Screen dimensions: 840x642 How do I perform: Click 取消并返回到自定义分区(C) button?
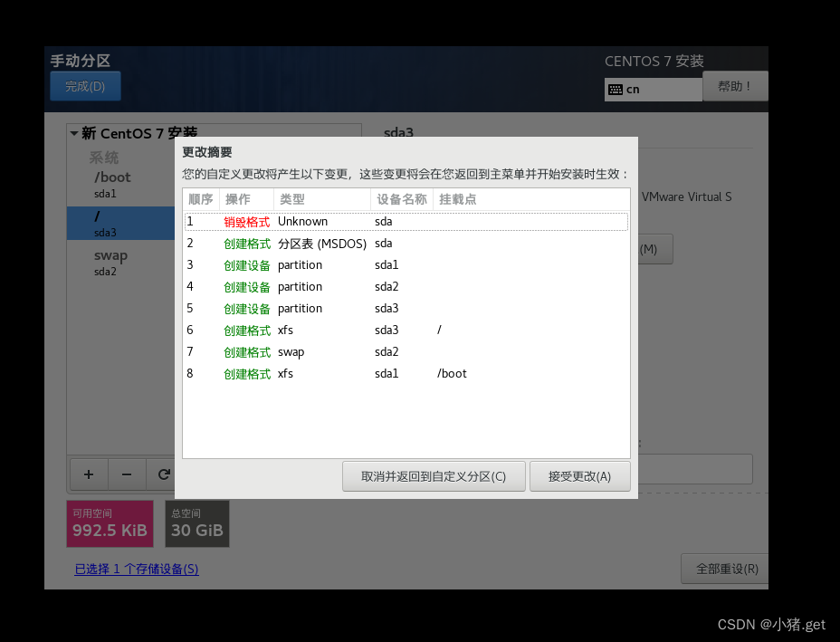(434, 476)
